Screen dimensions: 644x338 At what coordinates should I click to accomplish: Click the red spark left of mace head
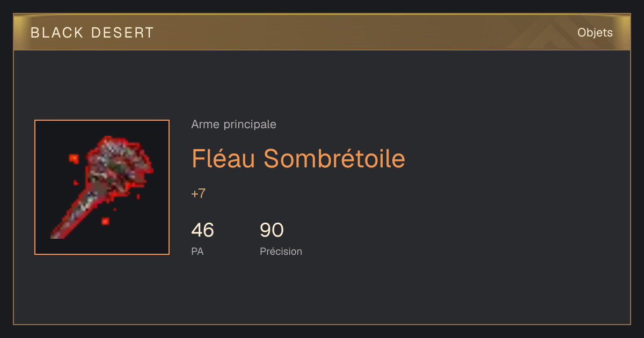pos(74,159)
